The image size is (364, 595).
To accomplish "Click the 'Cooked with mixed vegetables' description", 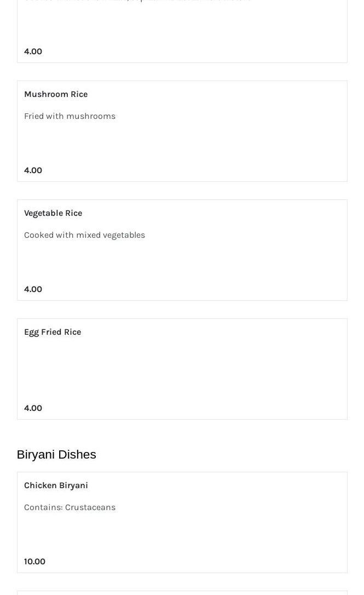I will pos(84,235).
